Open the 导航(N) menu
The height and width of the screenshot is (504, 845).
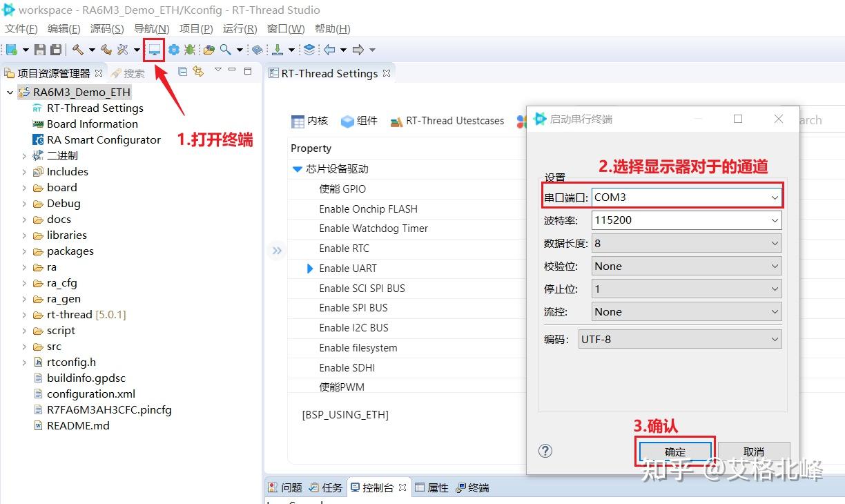(151, 29)
